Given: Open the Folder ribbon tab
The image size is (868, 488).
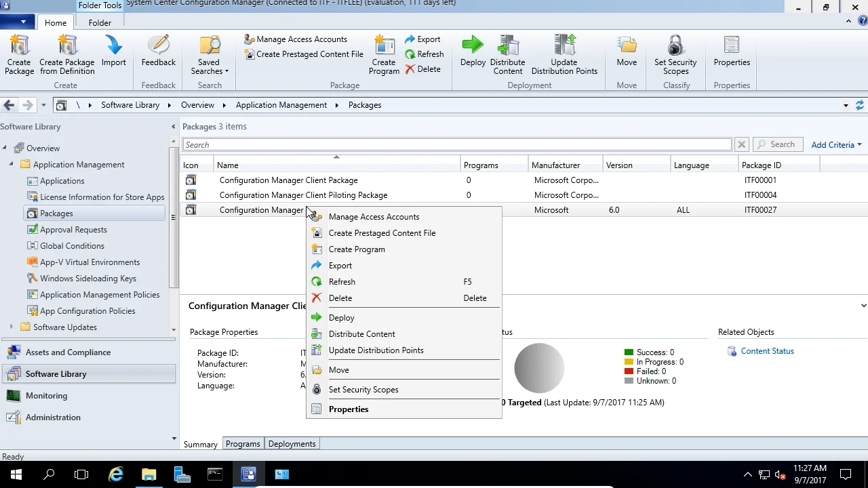Looking at the screenshot, I should [100, 22].
